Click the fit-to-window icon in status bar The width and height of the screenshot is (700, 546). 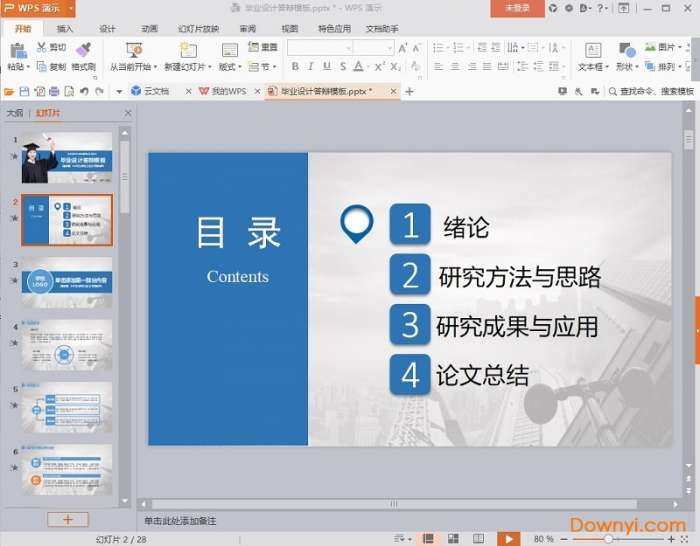tap(684, 539)
